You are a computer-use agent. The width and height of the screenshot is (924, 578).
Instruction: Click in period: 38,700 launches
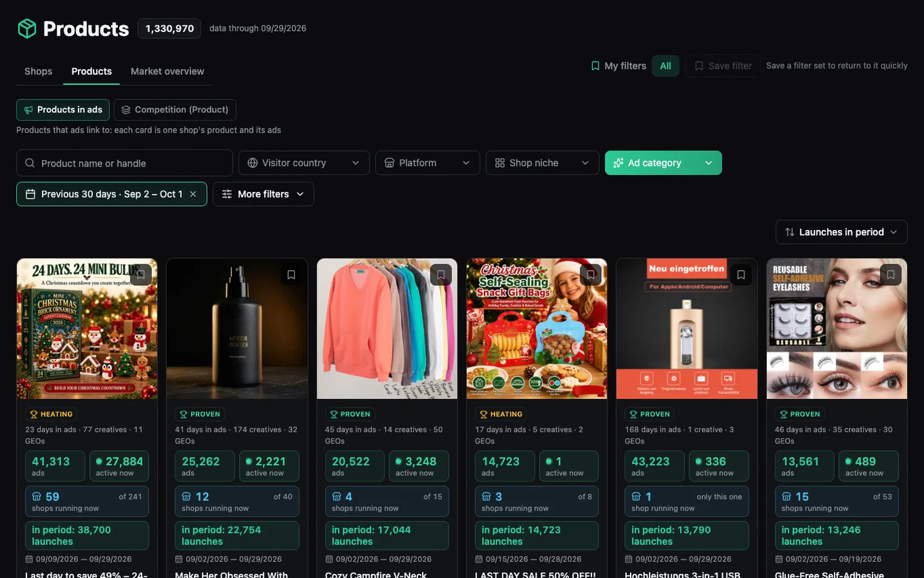pos(87,536)
